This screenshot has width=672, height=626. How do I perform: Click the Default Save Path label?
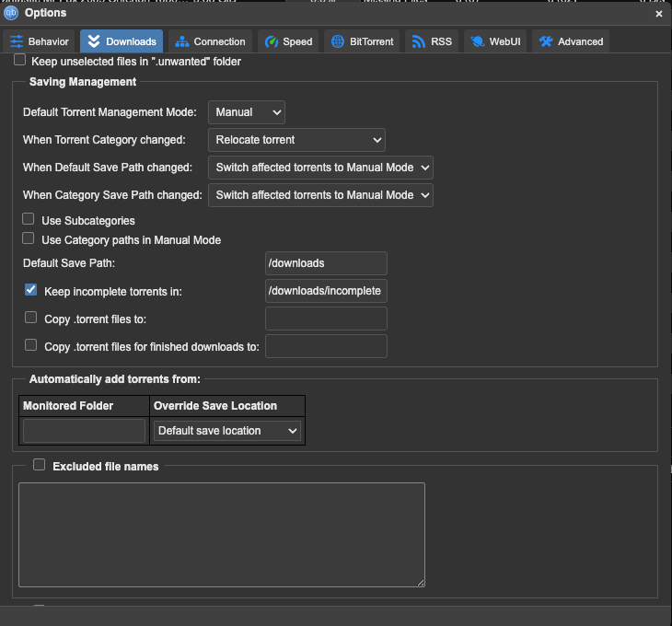pos(69,263)
